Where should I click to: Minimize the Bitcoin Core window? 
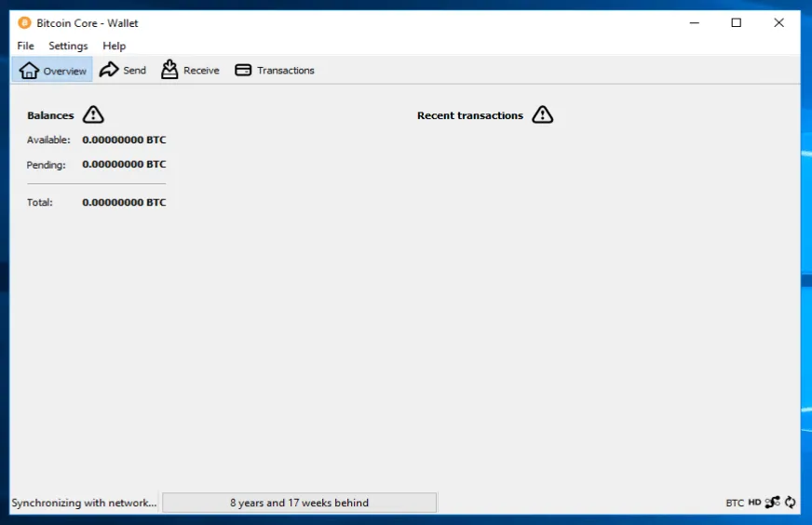(x=695, y=22)
